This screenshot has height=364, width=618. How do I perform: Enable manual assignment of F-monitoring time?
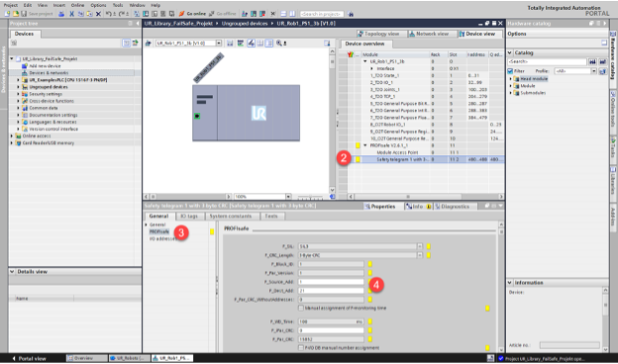tap(301, 309)
